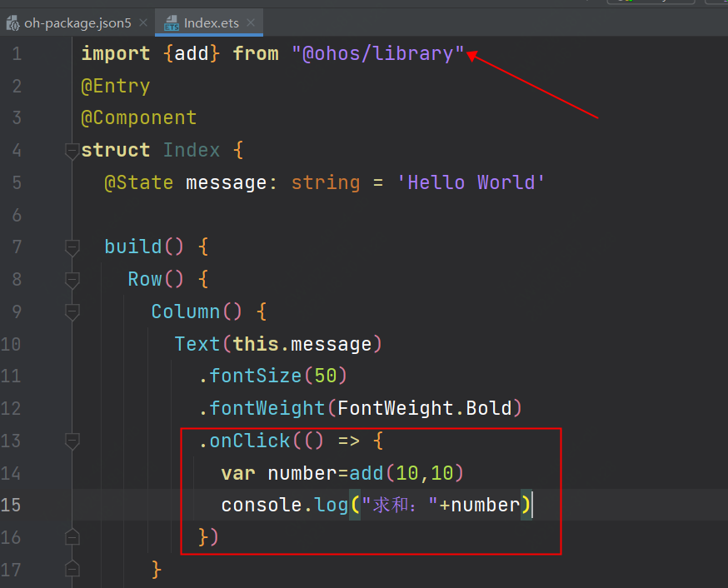The height and width of the screenshot is (588, 728).
Task: Click the "@ohos/library" import string
Action: pyautogui.click(x=377, y=54)
